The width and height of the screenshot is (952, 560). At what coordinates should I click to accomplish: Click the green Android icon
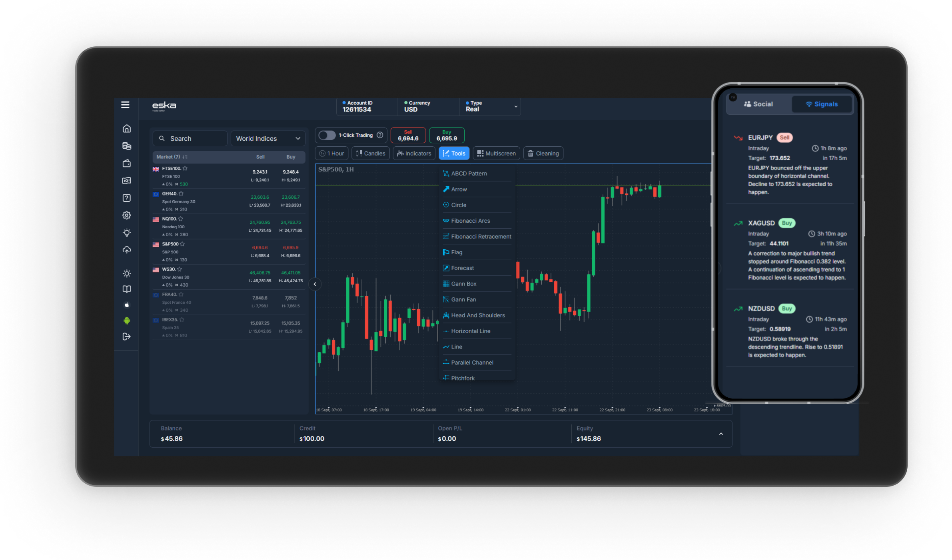(127, 321)
